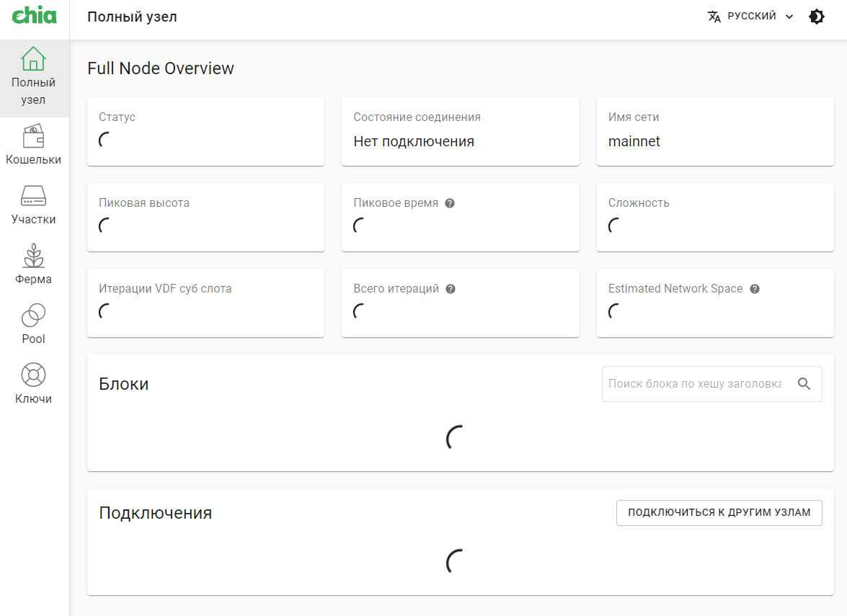The image size is (847, 616).
Task: Click the translate language icon
Action: [714, 17]
